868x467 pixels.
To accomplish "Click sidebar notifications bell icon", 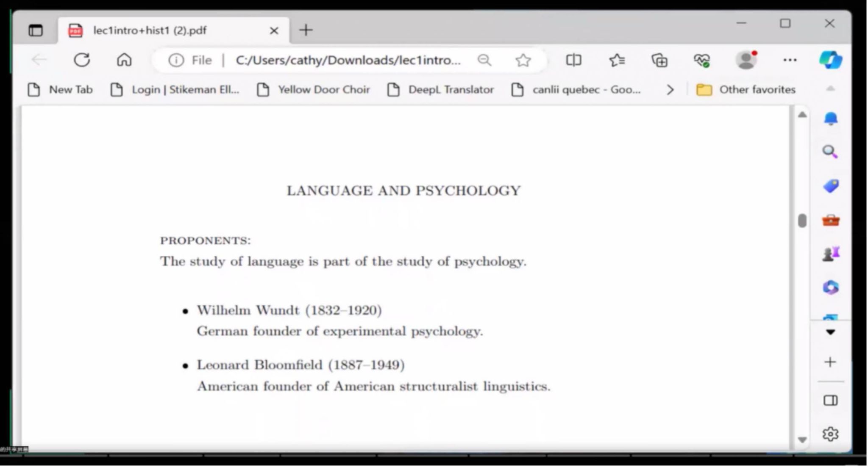I will [x=830, y=119].
